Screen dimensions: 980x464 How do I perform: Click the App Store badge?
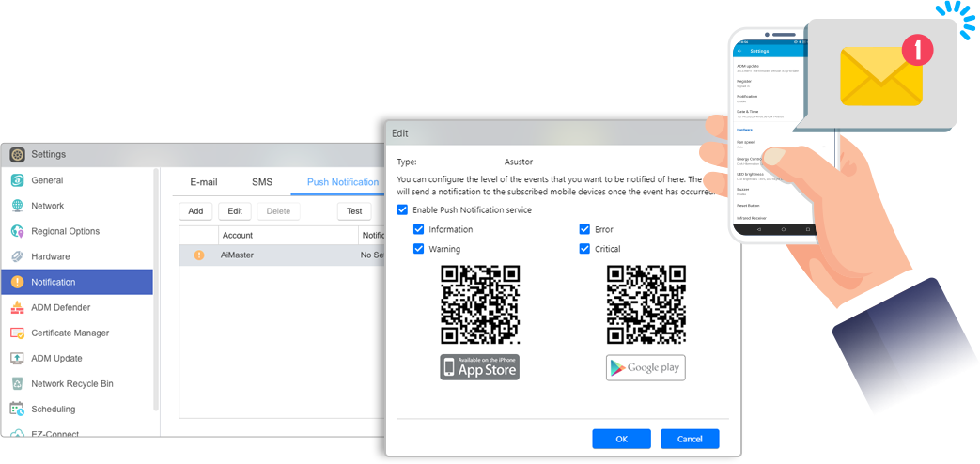tap(479, 367)
